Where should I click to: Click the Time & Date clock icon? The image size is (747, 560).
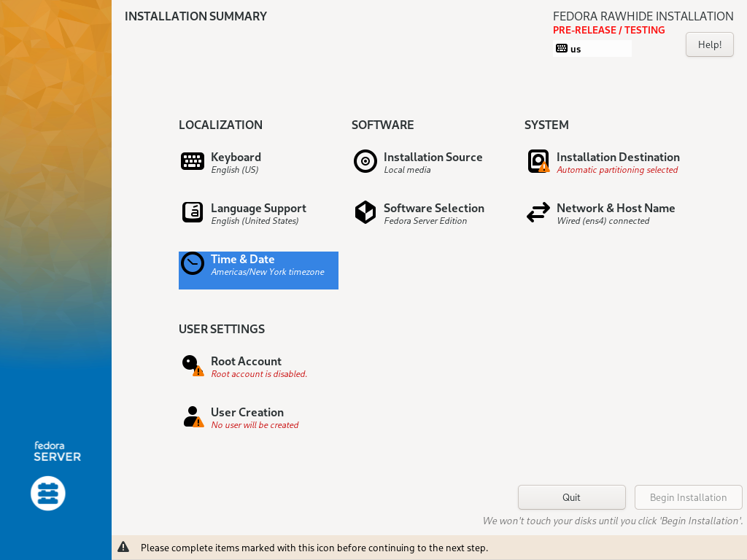tap(193, 263)
